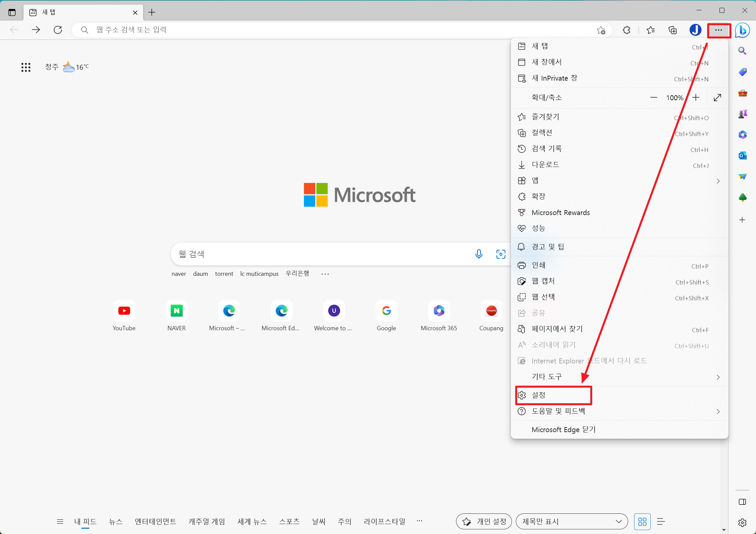The image size is (756, 534).
Task: Open 설정 from the menu
Action: (x=619, y=395)
